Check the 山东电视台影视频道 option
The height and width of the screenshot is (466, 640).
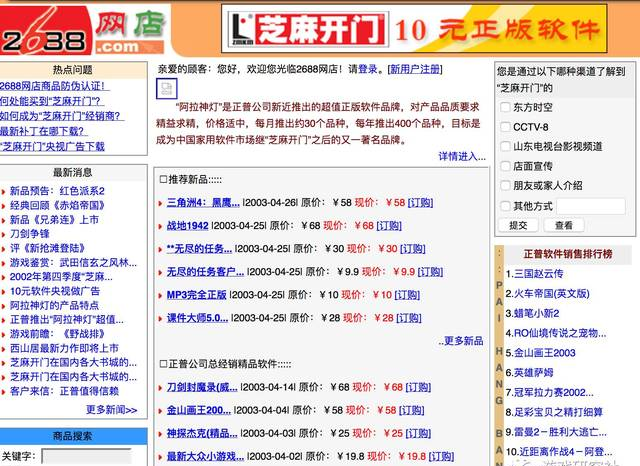pos(505,146)
